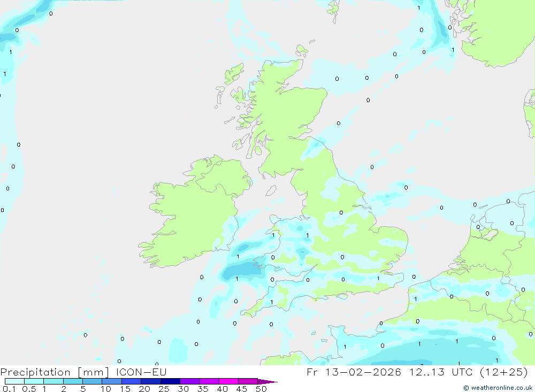535x392 pixels.
Task: Click the 35–40 mm legend color swatch
Action: coord(209,381)
